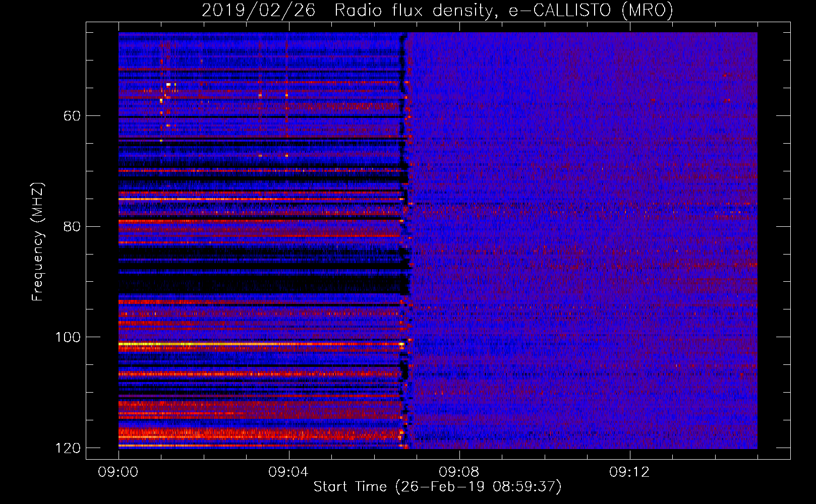816x504 pixels.
Task: Click the date "2019/02/26" in the title
Action: [x=259, y=11]
